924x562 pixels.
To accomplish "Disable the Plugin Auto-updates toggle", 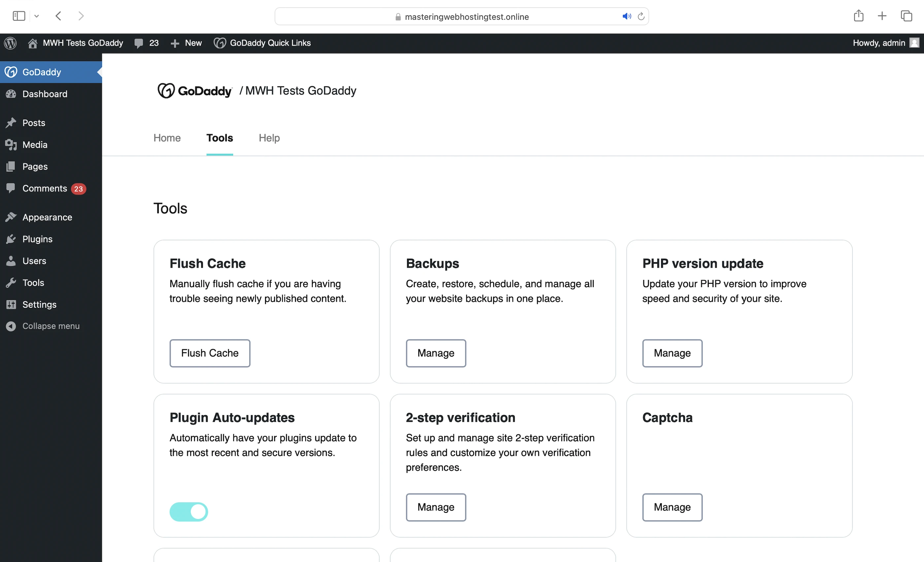I will [x=189, y=512].
